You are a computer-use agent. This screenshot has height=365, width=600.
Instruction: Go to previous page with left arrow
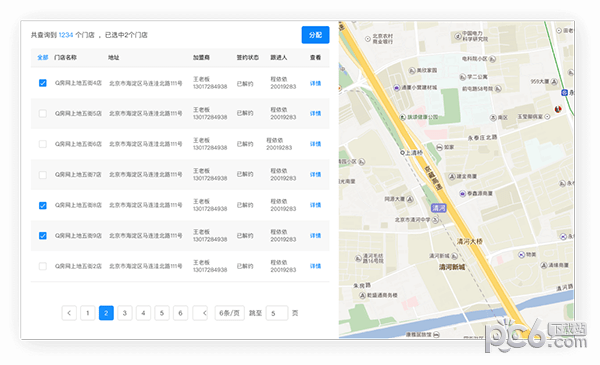click(x=69, y=313)
